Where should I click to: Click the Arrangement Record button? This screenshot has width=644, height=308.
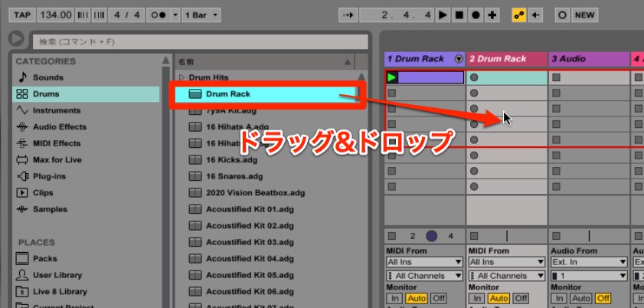click(476, 15)
